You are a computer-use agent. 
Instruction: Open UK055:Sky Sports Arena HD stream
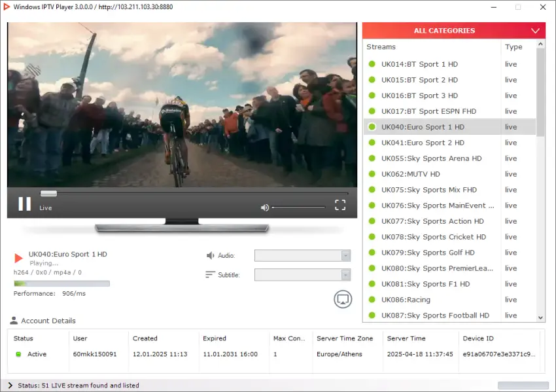(x=449, y=158)
